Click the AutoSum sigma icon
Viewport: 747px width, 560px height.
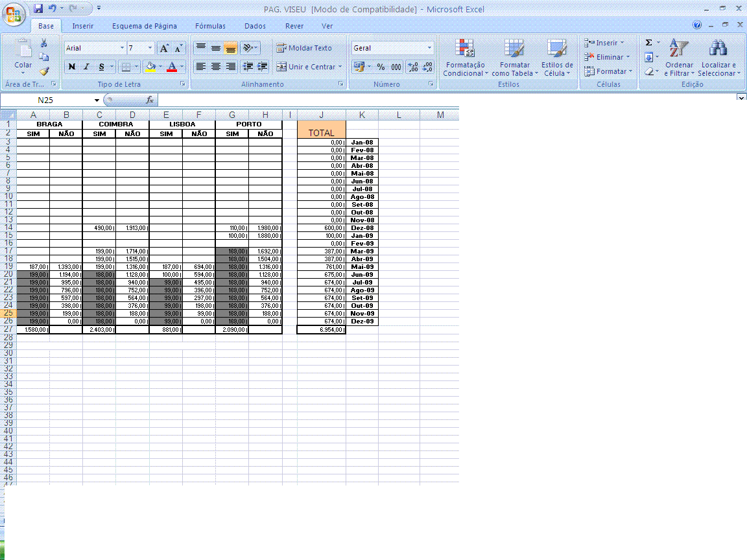[648, 43]
